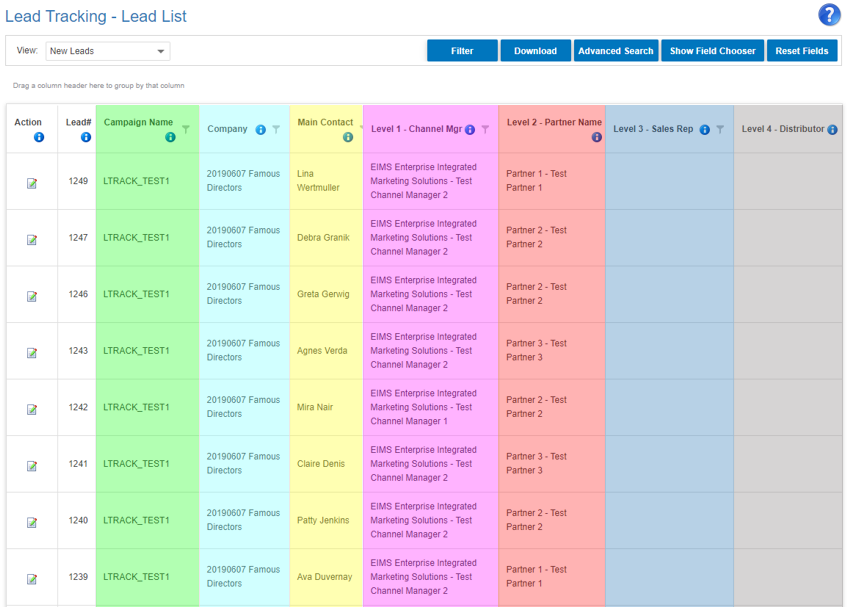Click the "Lead Tracking - Lead List" page title
852x607 pixels.
(x=96, y=16)
